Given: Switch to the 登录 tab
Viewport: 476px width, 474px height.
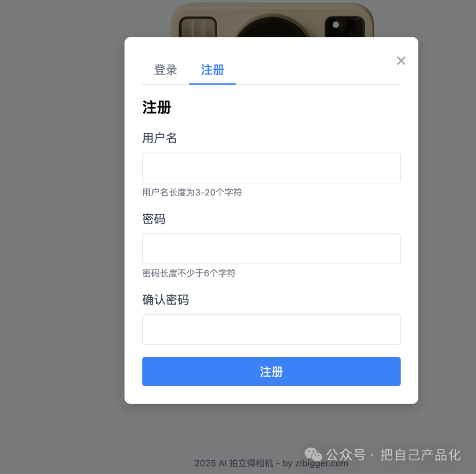Looking at the screenshot, I should pos(165,70).
